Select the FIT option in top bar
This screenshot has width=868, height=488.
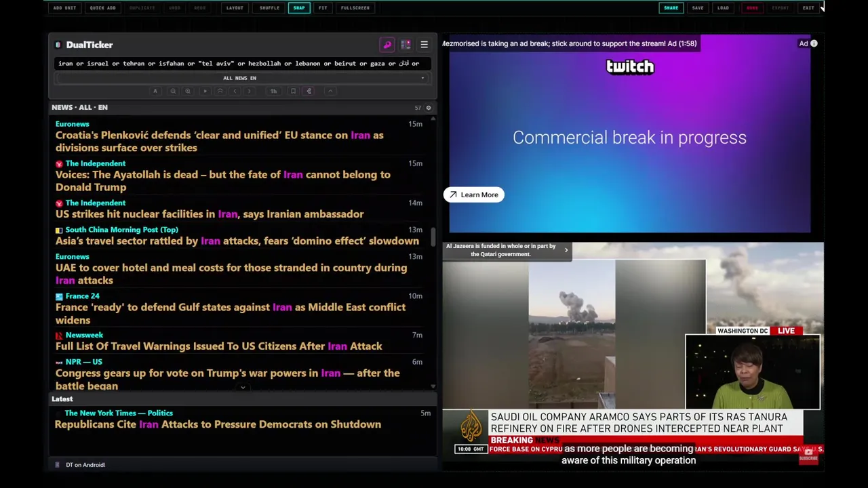323,8
